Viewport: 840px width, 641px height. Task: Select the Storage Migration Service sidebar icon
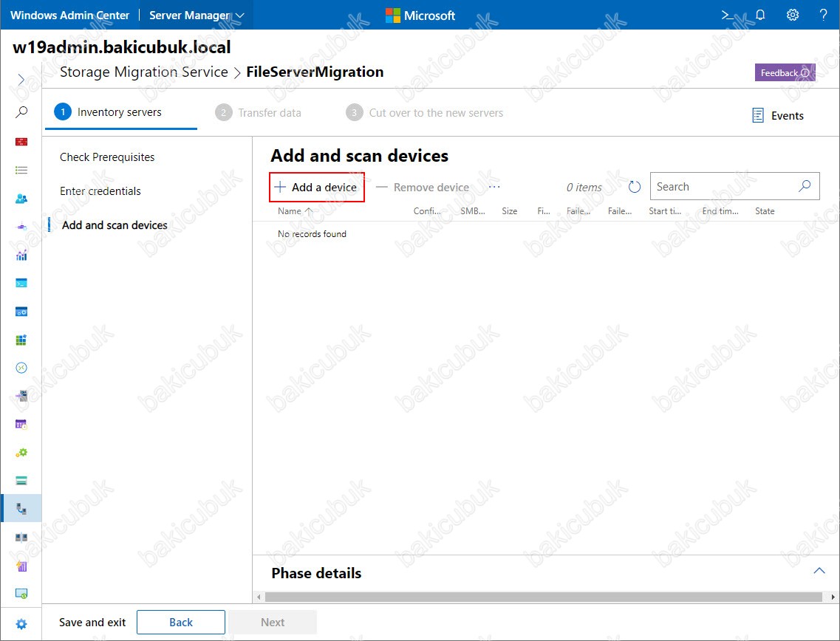tap(21, 508)
